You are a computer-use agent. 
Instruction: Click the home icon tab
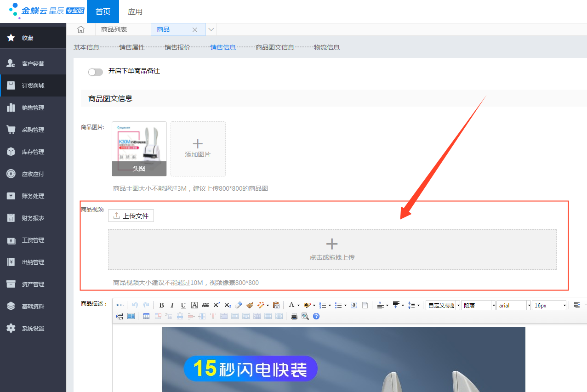[81, 29]
